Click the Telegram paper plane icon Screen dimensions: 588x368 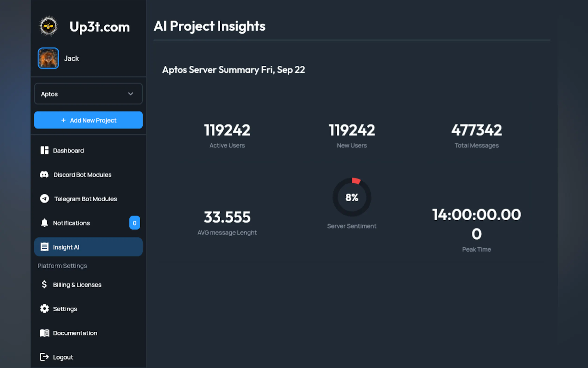click(x=44, y=199)
